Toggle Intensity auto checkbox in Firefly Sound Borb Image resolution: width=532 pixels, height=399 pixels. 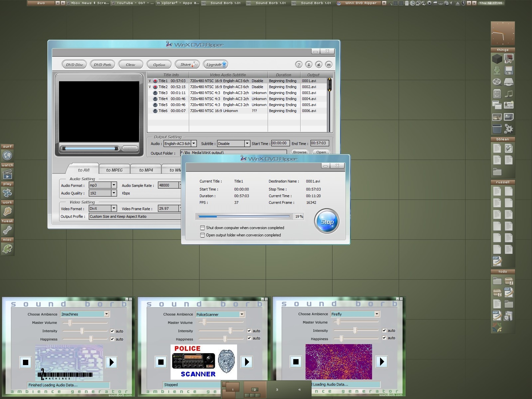pyautogui.click(x=384, y=331)
